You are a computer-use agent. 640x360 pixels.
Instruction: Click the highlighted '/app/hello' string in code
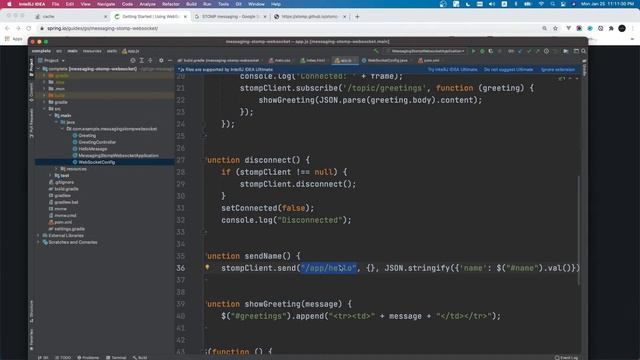pos(328,268)
